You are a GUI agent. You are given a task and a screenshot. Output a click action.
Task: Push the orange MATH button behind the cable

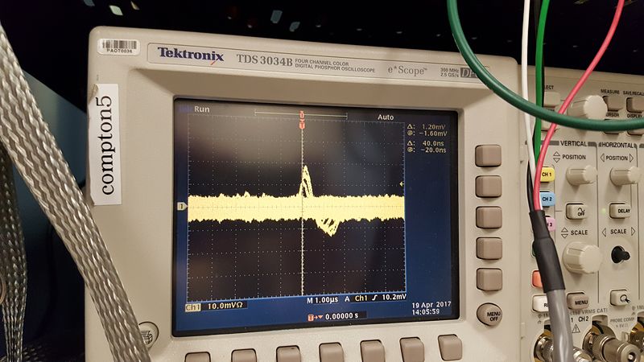[537, 278]
